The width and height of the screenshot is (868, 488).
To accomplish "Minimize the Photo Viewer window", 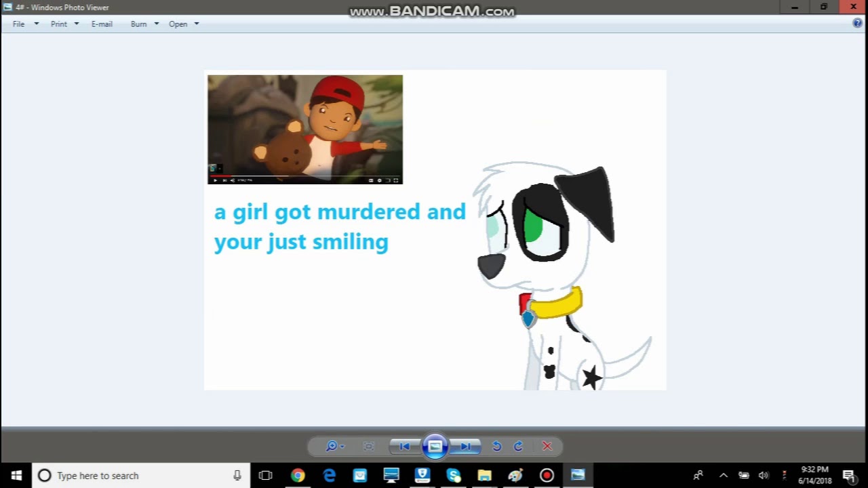I will pos(794,7).
